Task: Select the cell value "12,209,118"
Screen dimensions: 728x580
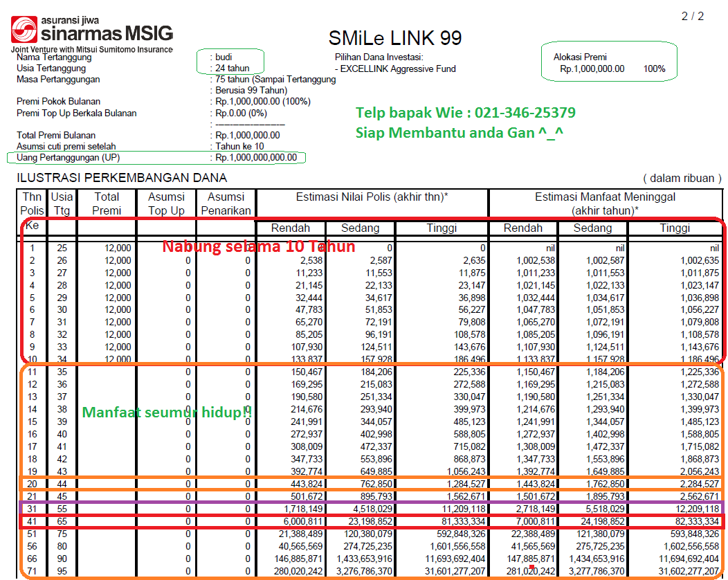Action: (x=697, y=509)
